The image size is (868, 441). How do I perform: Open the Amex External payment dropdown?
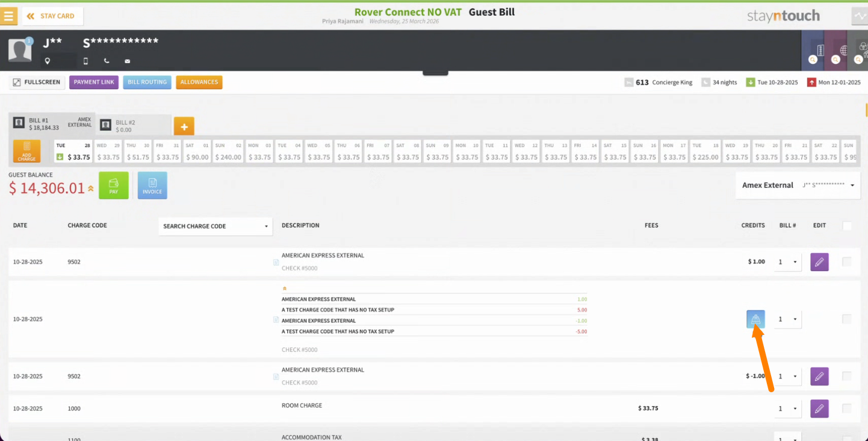pos(798,185)
